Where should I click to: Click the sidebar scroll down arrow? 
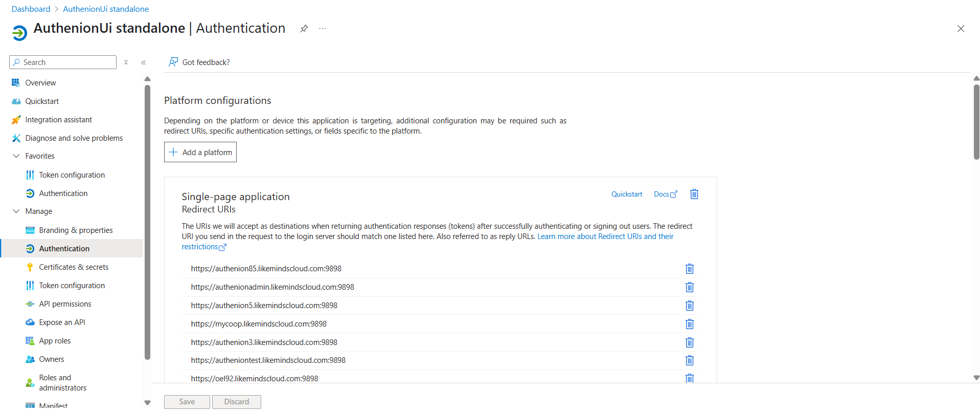click(x=147, y=403)
